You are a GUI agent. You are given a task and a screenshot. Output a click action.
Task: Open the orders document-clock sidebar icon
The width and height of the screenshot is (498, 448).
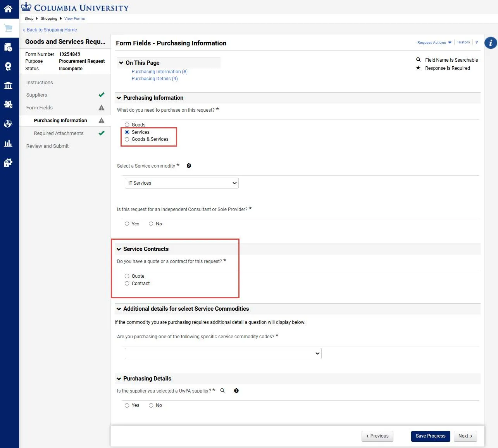click(8, 47)
